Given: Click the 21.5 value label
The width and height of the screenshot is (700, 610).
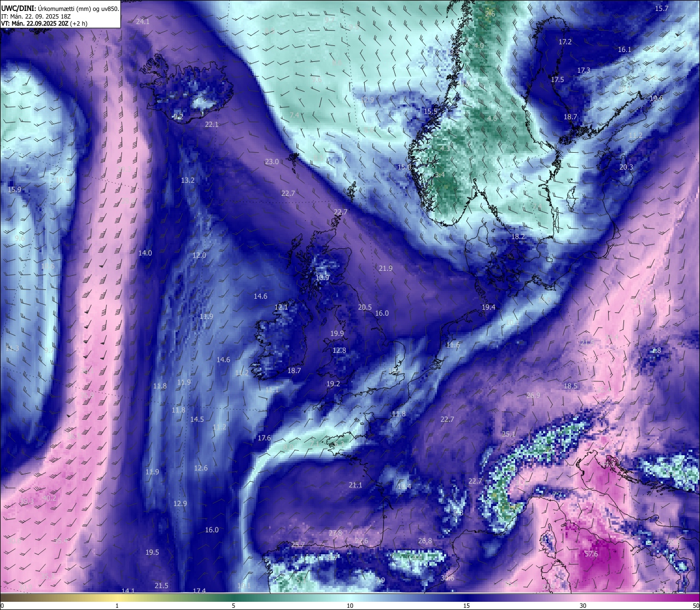Looking at the screenshot, I should [x=161, y=586].
